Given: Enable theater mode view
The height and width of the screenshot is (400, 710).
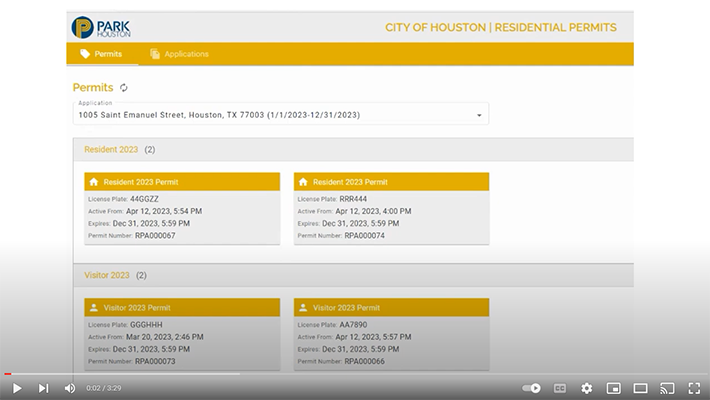Looking at the screenshot, I should pos(641,388).
